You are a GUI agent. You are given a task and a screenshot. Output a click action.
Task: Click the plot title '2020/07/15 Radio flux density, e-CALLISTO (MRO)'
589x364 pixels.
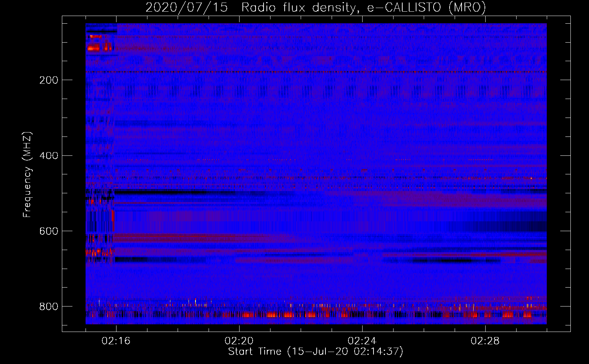[x=316, y=7]
